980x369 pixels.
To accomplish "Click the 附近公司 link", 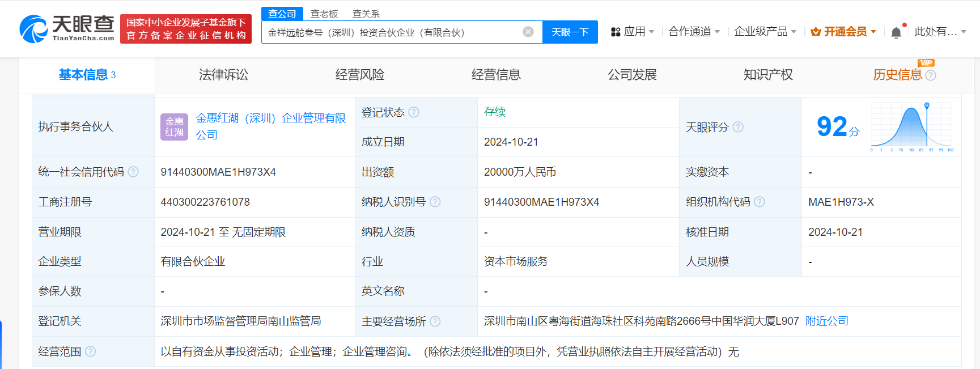I will 827,321.
